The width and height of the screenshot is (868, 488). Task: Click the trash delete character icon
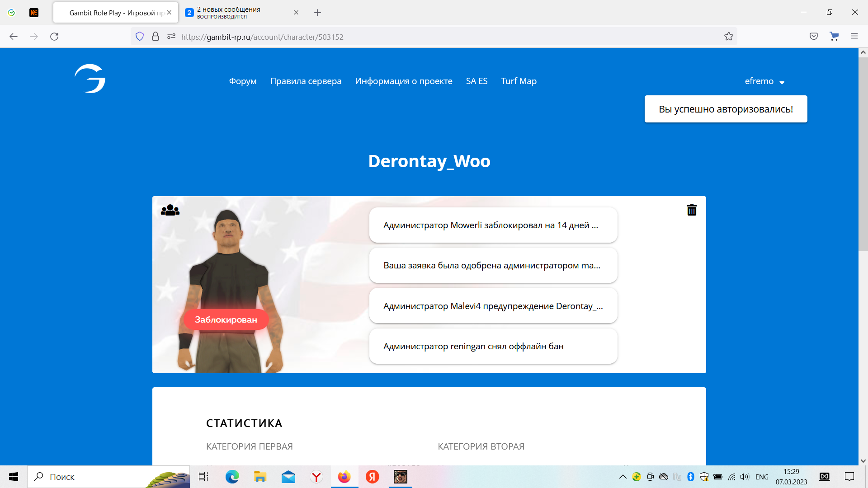(x=692, y=210)
